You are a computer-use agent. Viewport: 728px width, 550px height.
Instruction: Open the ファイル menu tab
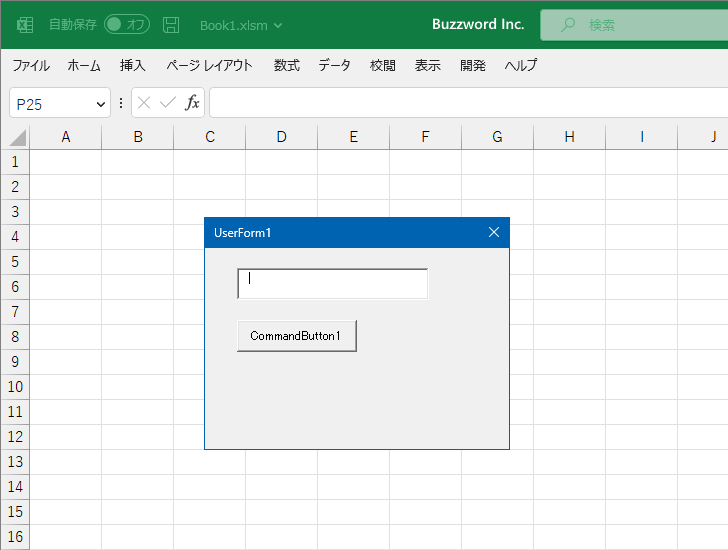point(31,65)
